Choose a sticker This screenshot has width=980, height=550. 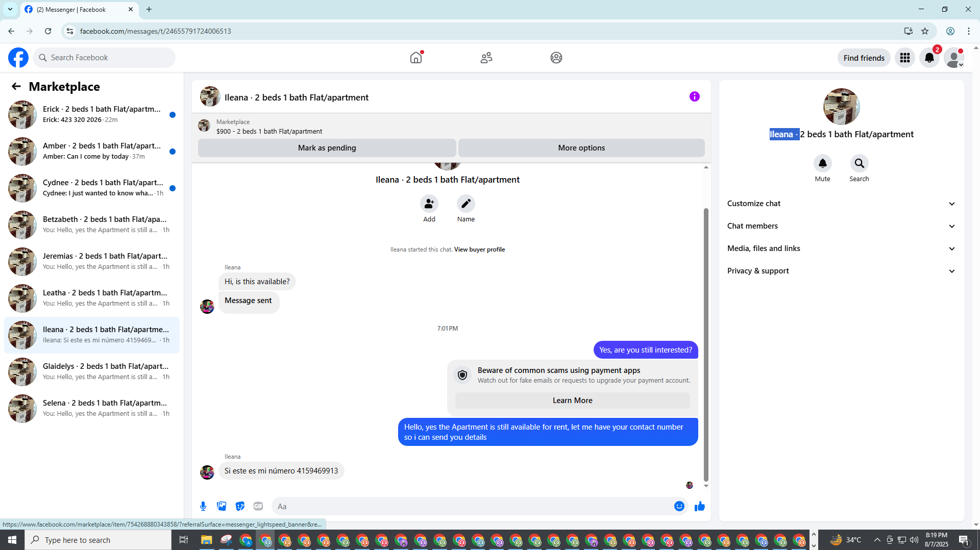[240, 506]
